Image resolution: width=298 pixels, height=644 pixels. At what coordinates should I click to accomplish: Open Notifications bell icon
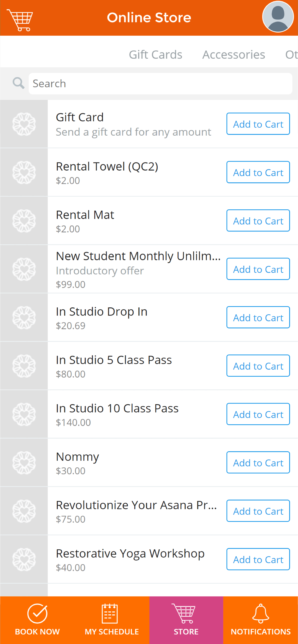(260, 614)
